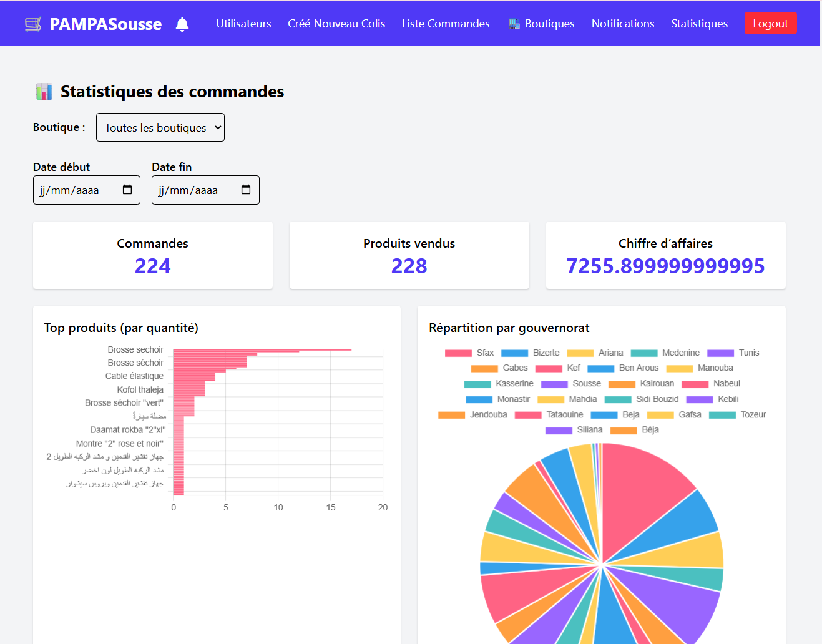Click the accented Béja legend entry
822x644 pixels.
tap(634, 430)
